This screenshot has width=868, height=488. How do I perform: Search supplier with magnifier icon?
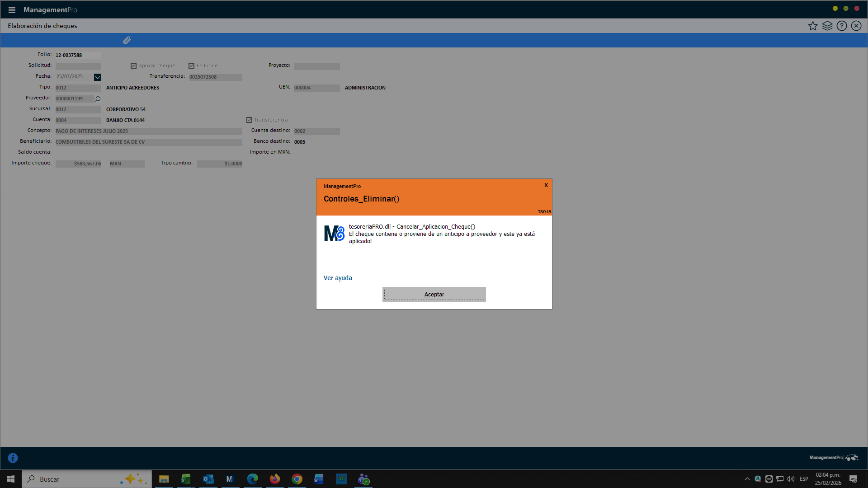click(x=98, y=99)
